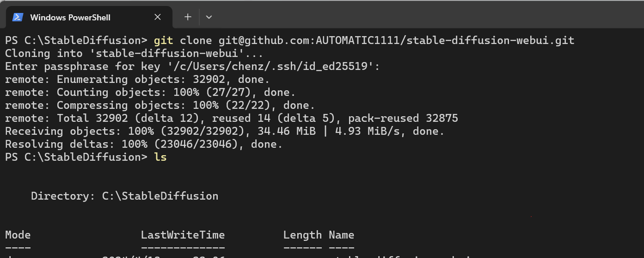Open a new terminal tab with plus
Viewport: 644px width, 258px height.
click(x=188, y=17)
